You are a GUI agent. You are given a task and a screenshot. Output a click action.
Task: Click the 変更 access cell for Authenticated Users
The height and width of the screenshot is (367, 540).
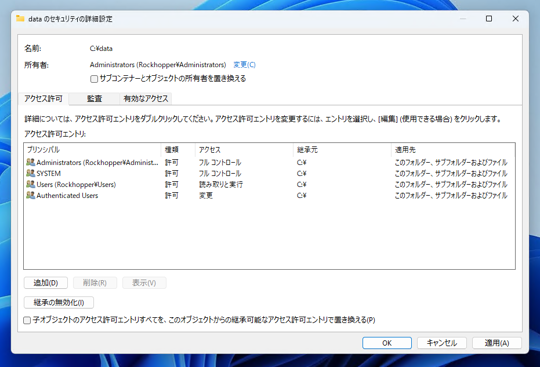(x=206, y=195)
